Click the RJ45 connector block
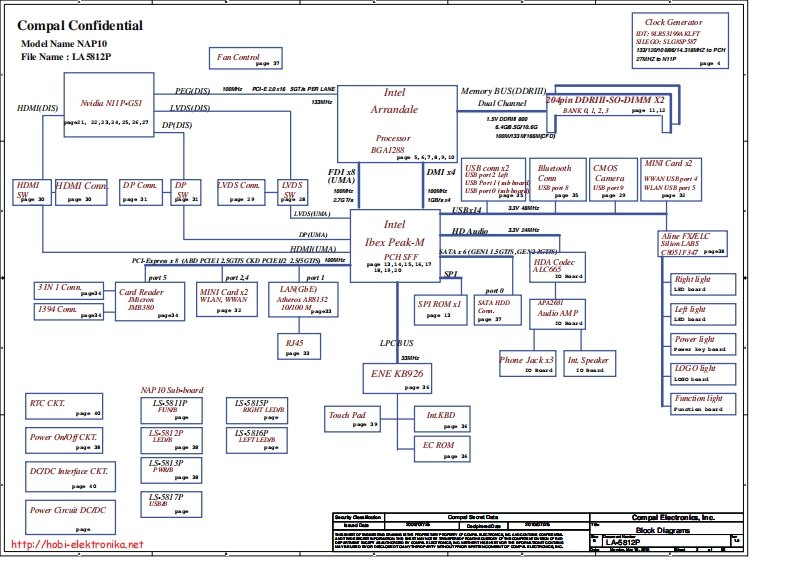The image size is (793, 561). 295,346
